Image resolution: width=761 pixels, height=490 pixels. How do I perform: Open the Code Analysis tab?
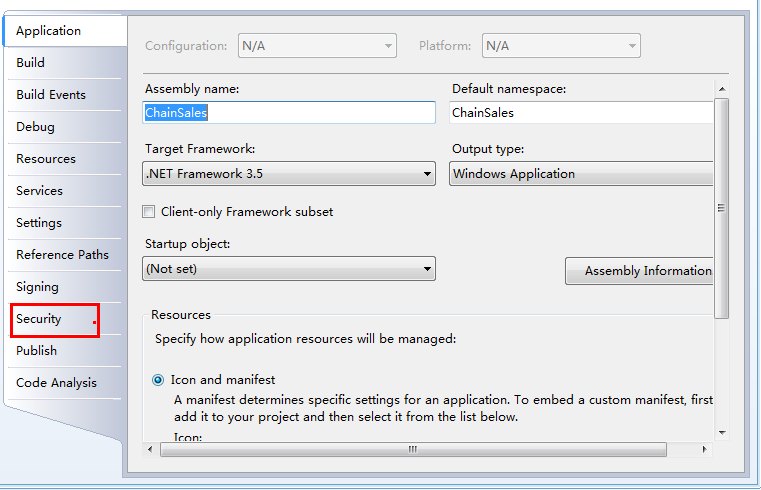click(56, 383)
